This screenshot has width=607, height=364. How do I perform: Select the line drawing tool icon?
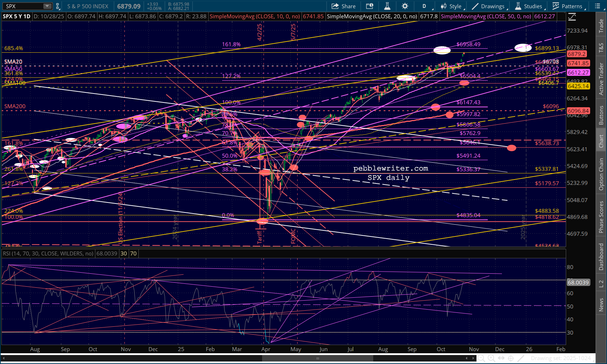coord(521,358)
